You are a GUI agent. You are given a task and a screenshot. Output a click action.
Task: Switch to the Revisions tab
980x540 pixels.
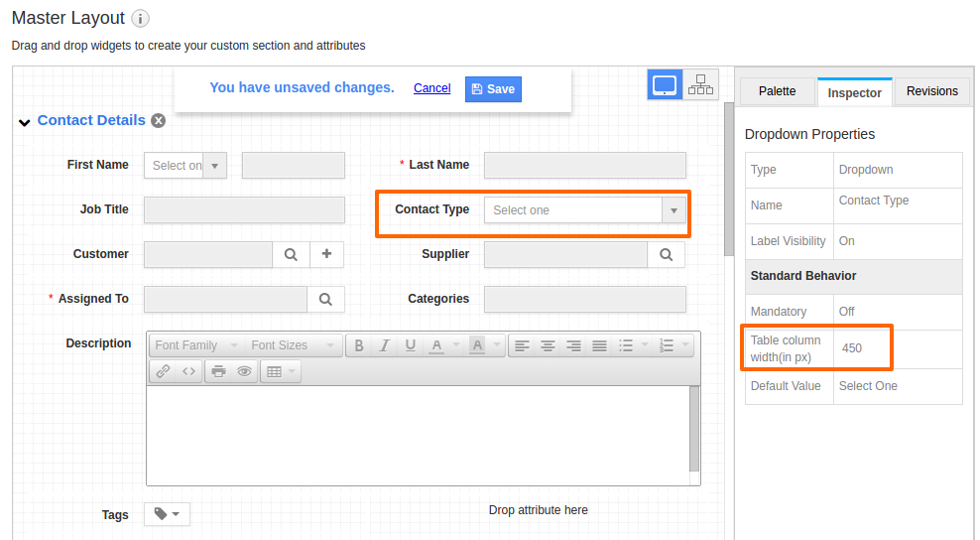click(931, 91)
